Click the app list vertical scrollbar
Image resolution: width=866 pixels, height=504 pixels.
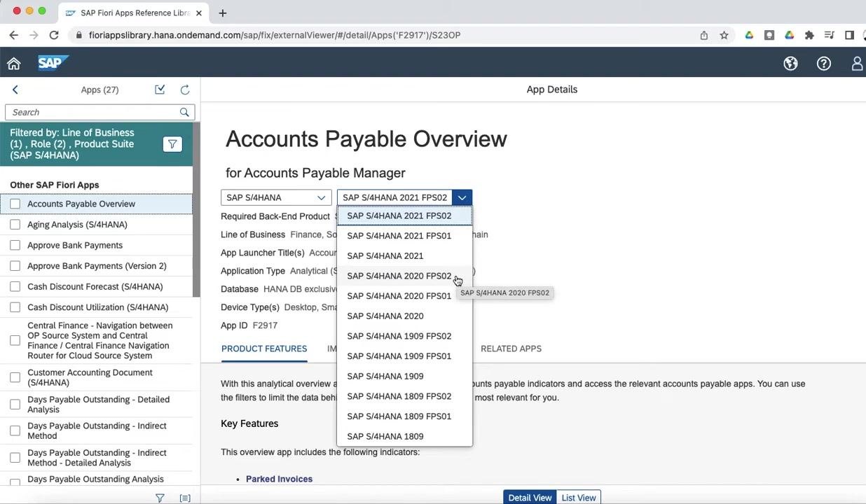tap(197, 210)
